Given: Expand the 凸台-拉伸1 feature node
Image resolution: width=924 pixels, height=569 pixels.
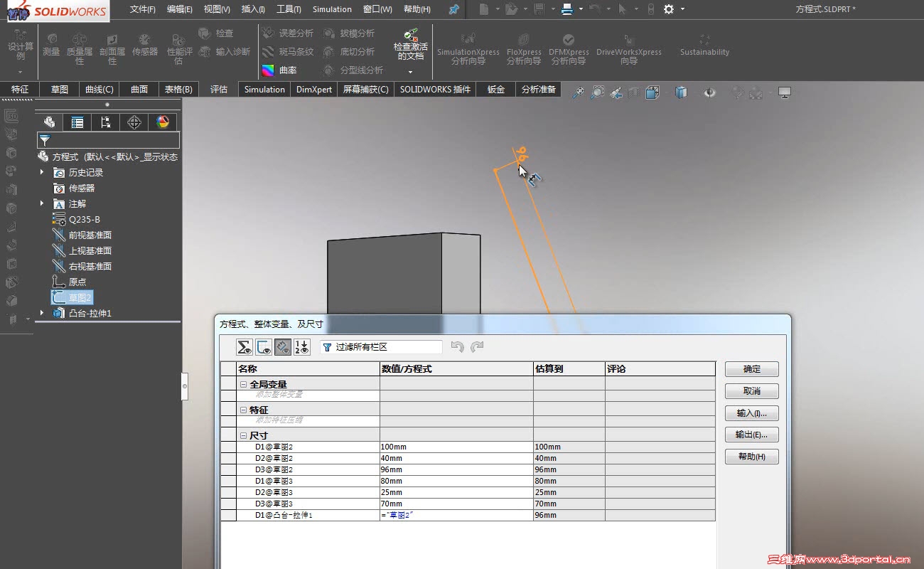Looking at the screenshot, I should pos(42,313).
